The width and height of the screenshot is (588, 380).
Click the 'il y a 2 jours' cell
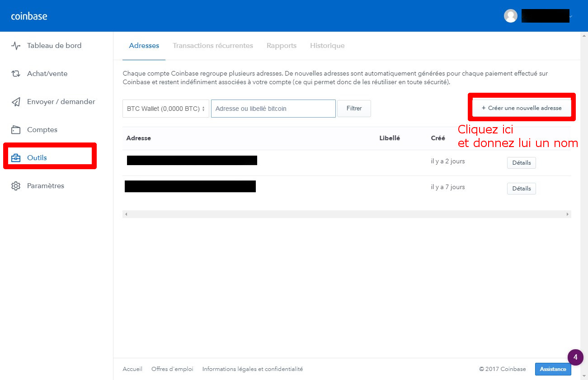448,161
